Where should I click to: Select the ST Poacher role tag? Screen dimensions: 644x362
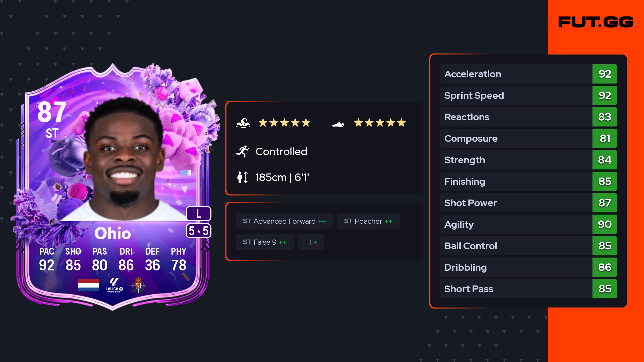368,221
